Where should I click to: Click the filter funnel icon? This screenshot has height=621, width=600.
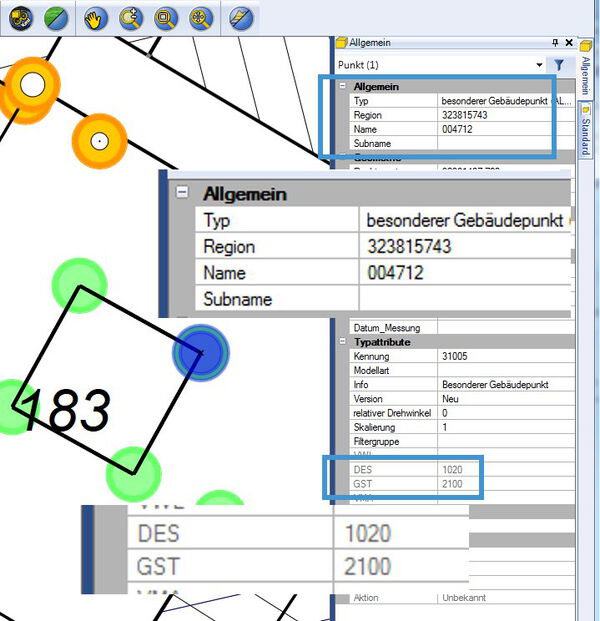(x=560, y=64)
